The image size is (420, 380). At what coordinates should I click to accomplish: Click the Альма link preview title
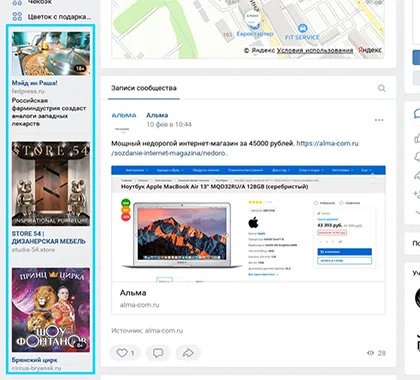click(x=133, y=293)
